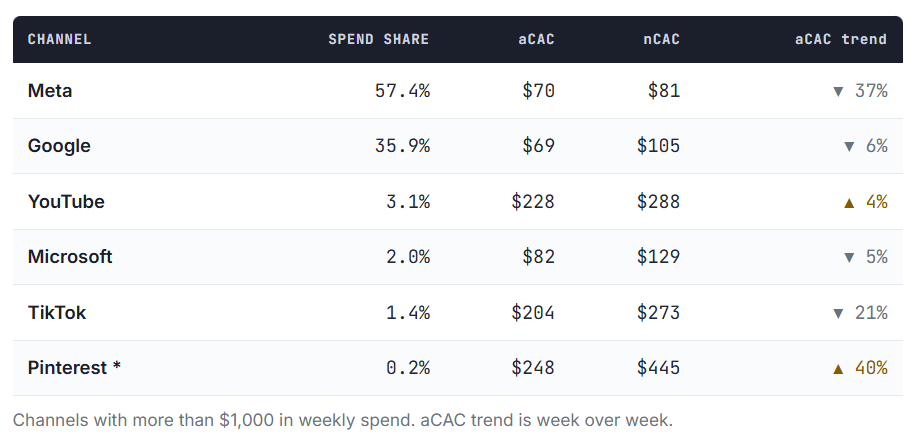
Task: Sort by the SPEND SHARE column header
Action: coord(378,39)
